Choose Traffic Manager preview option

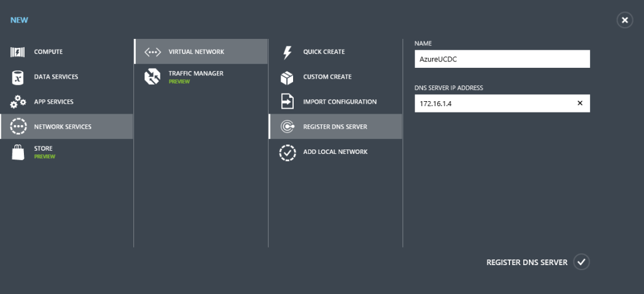201,77
